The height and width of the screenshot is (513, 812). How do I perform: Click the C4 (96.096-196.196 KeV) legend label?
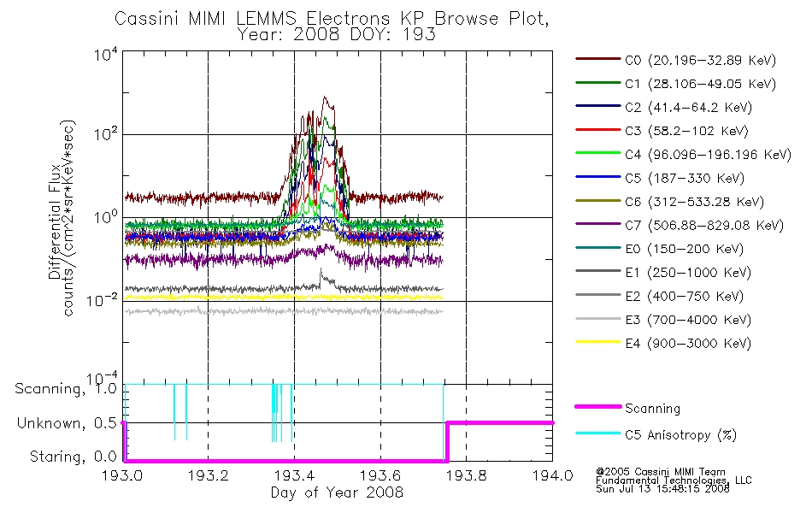point(708,155)
